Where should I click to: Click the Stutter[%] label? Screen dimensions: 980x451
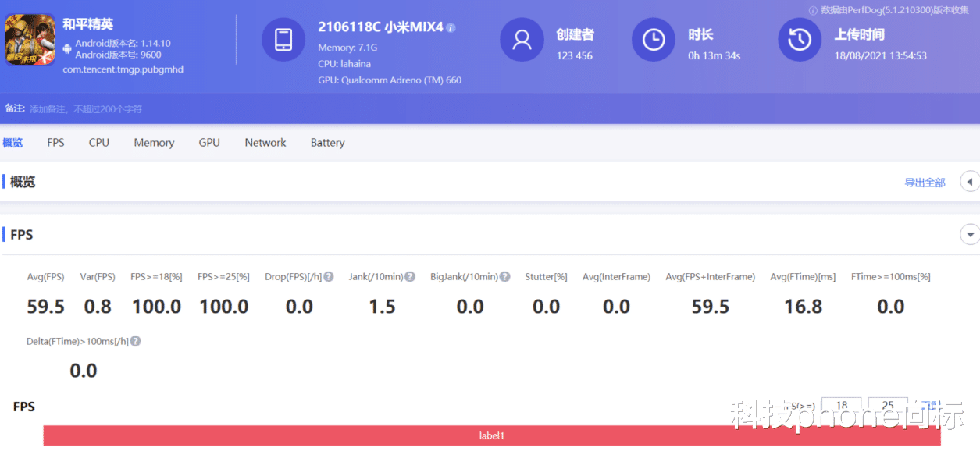click(546, 277)
